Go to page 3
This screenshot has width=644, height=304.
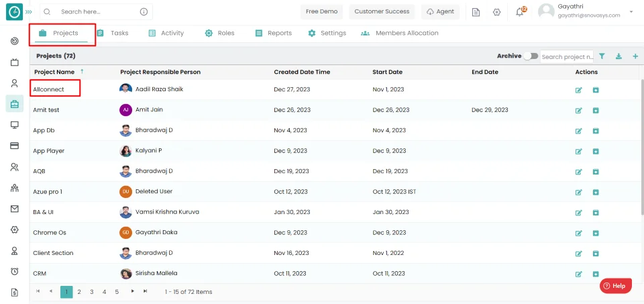92,292
